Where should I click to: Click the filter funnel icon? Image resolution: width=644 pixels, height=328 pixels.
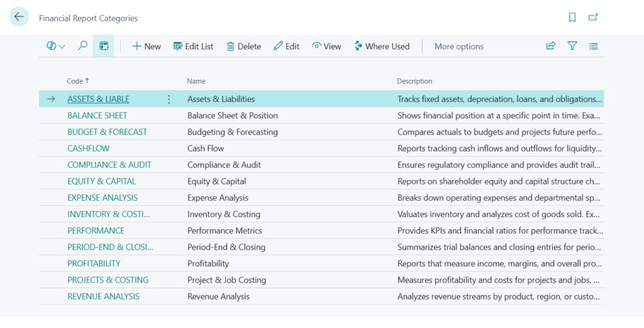(x=572, y=46)
